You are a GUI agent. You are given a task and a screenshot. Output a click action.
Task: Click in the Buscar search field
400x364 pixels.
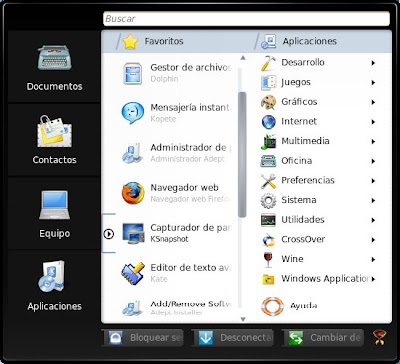click(246, 19)
